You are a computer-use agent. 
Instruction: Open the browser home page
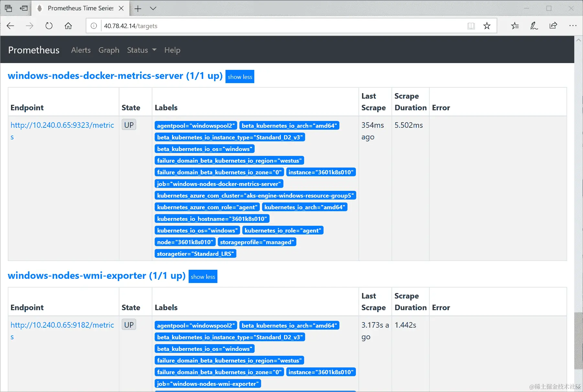point(68,26)
